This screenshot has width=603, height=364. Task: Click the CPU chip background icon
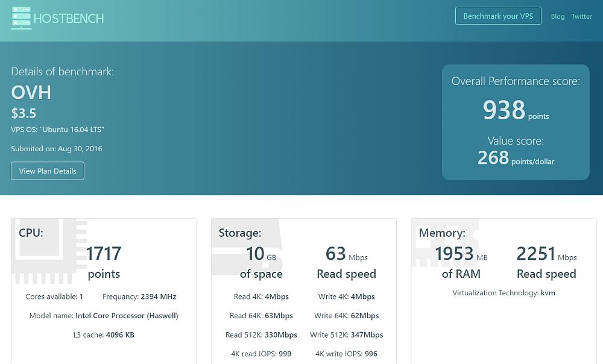[49, 251]
